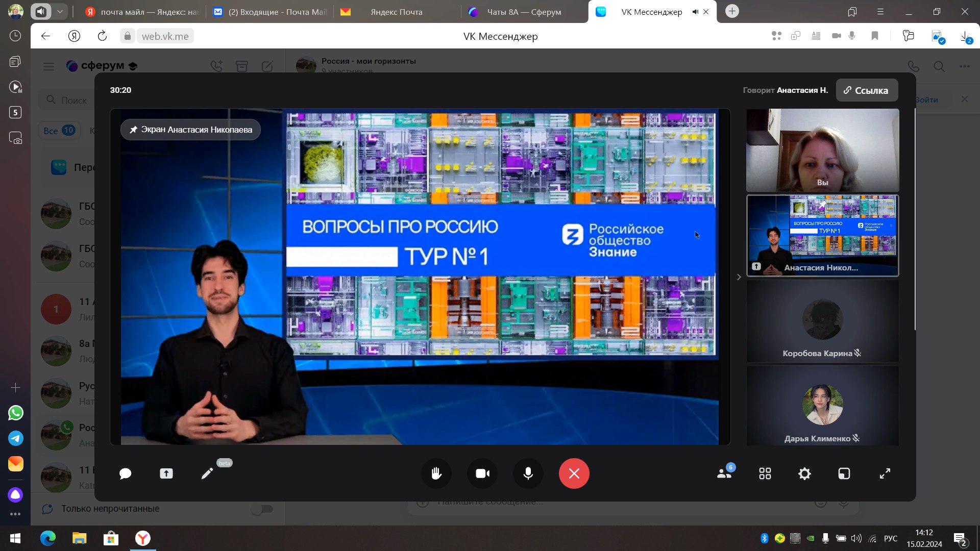The width and height of the screenshot is (980, 551).
Task: Raise hand in the call
Action: [436, 473]
